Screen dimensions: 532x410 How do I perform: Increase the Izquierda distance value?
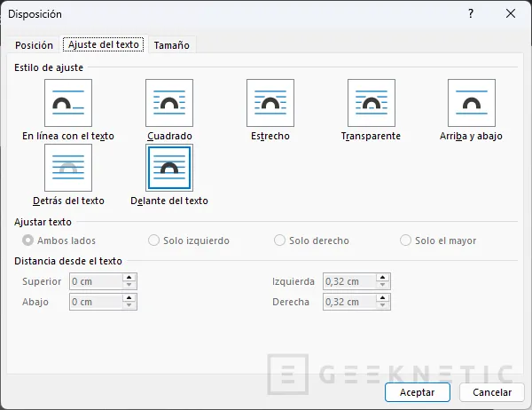[383, 278]
